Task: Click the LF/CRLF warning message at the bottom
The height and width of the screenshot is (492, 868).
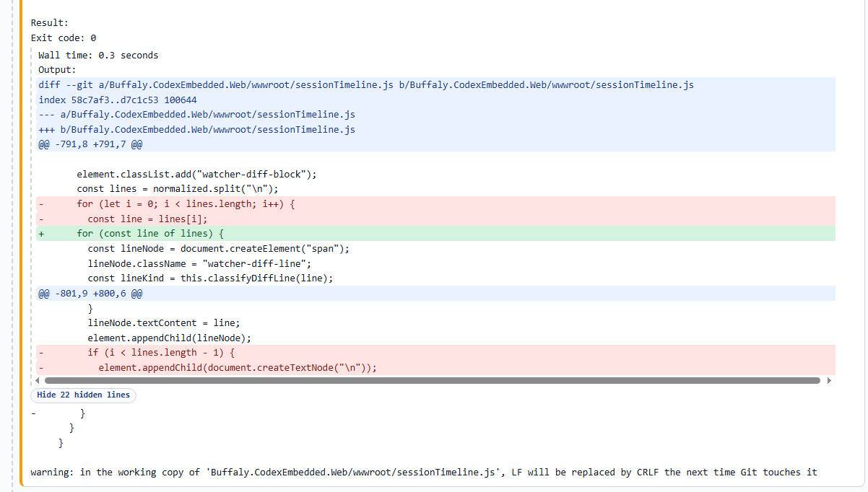Action: click(x=422, y=472)
